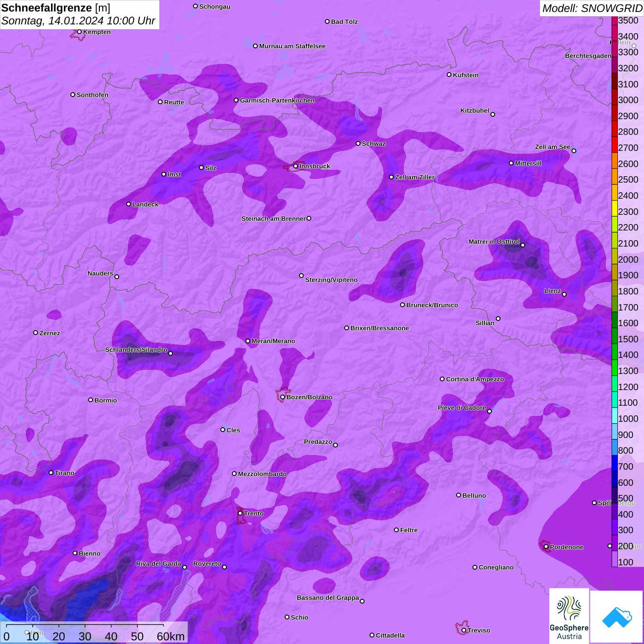
Task: Click the "Garmisch-Partenkirchen" label
Action: [277, 100]
